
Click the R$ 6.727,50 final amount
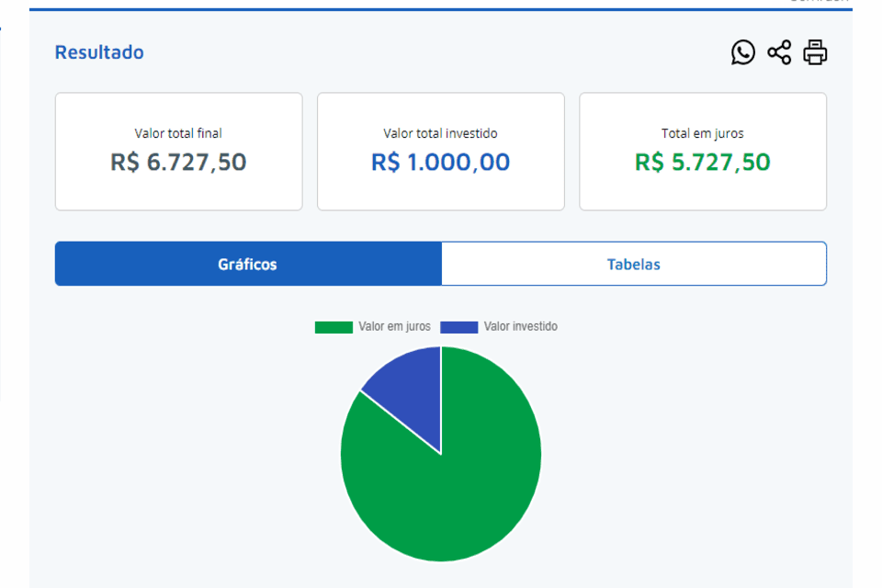(178, 163)
